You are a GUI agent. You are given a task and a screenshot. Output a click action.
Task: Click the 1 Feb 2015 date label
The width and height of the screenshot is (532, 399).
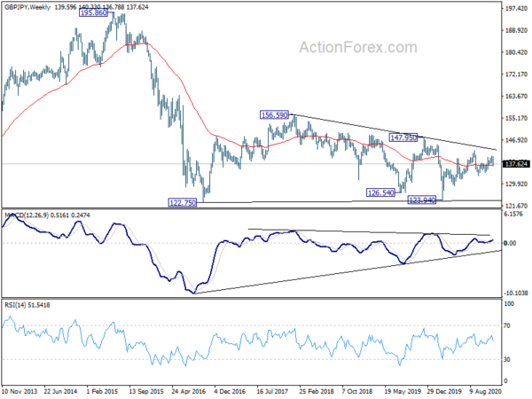click(x=102, y=391)
